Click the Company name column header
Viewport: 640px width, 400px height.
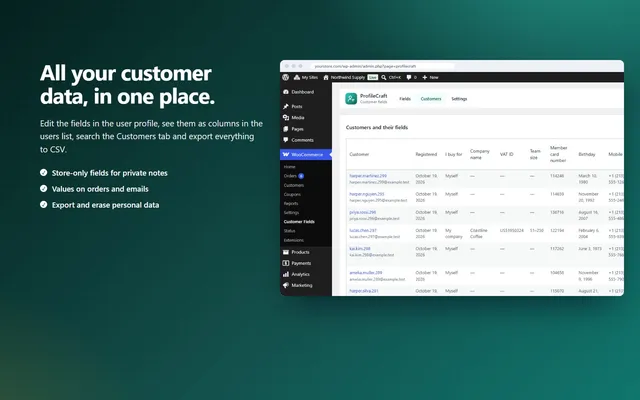[x=480, y=154]
